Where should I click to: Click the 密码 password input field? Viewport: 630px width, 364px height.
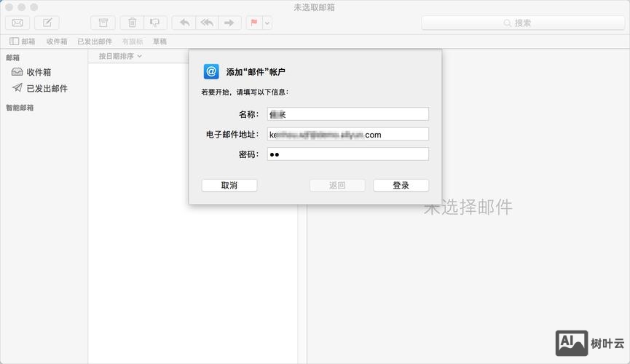pyautogui.click(x=348, y=154)
